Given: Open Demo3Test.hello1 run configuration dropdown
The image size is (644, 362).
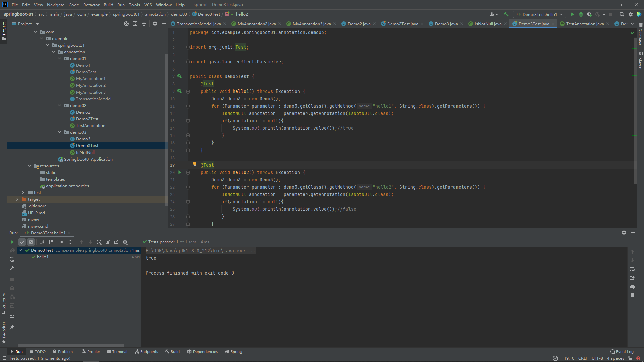Looking at the screenshot, I should pyautogui.click(x=539, y=14).
